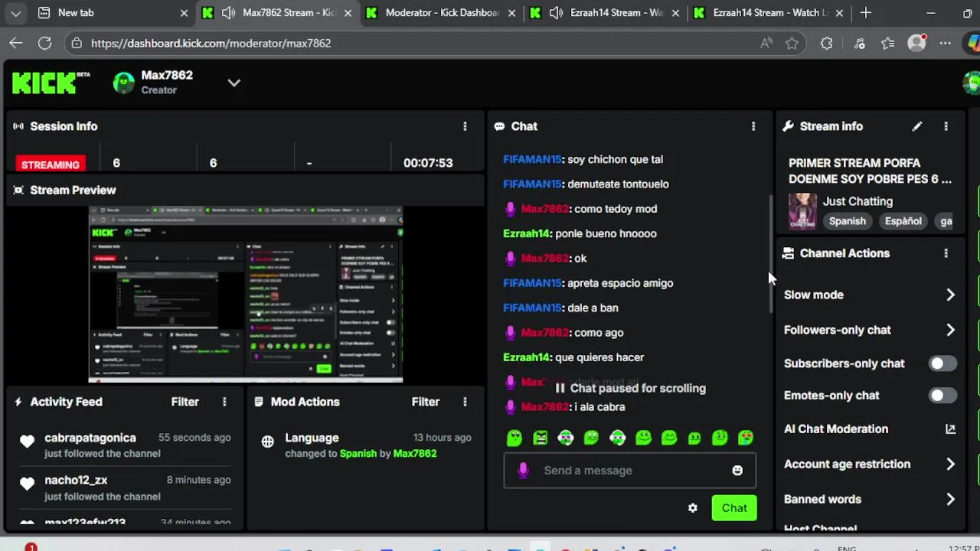The height and width of the screenshot is (551, 980).
Task: Click the Stream Preview thumbnail
Action: click(x=246, y=294)
